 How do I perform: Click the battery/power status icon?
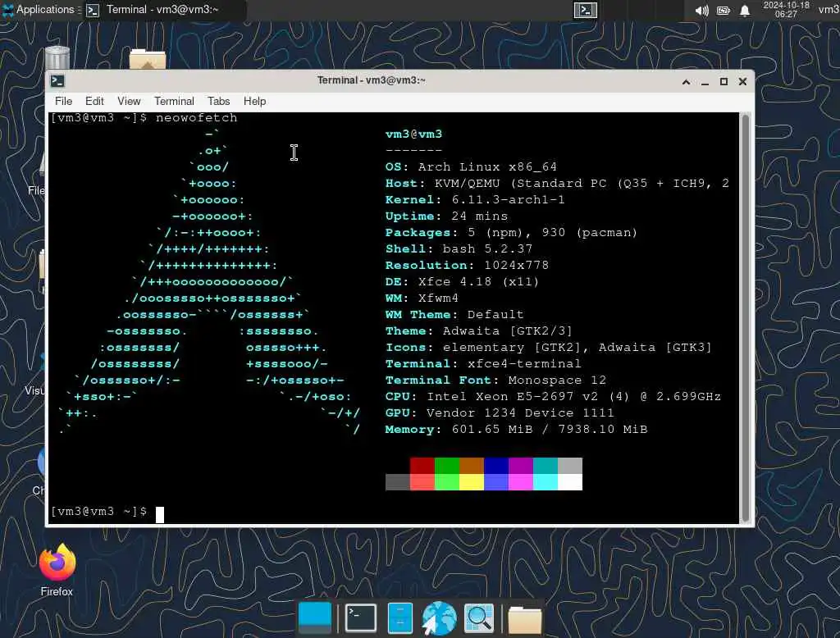724,10
